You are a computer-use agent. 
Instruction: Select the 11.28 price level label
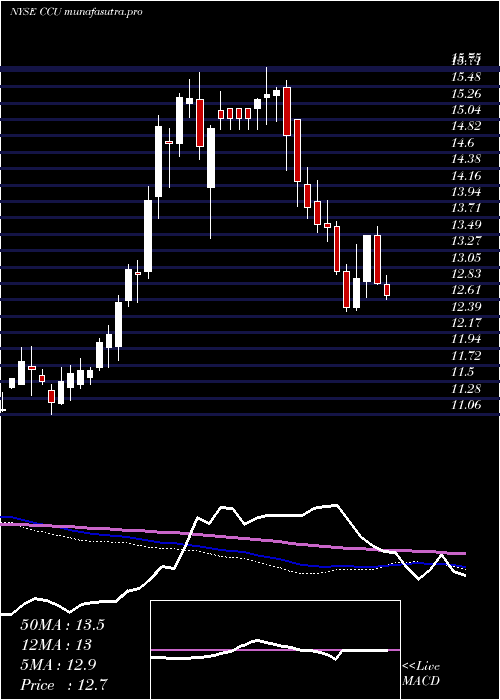[x=466, y=389]
